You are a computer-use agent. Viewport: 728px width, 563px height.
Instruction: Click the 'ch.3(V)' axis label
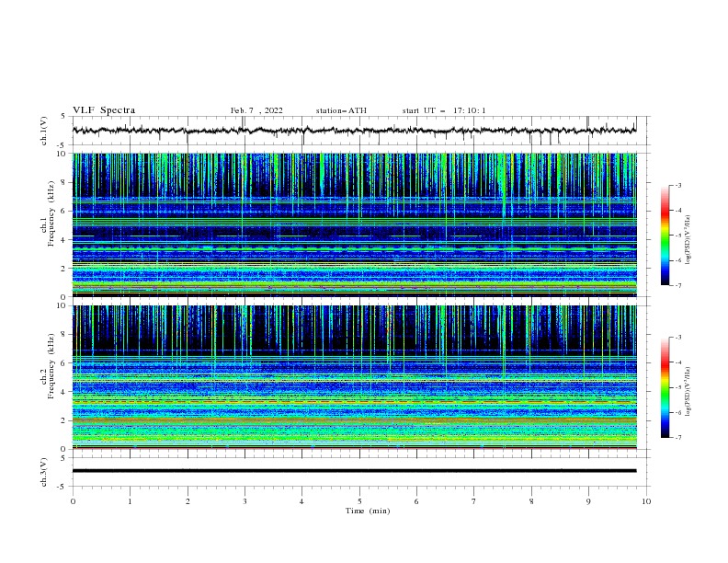point(44,472)
